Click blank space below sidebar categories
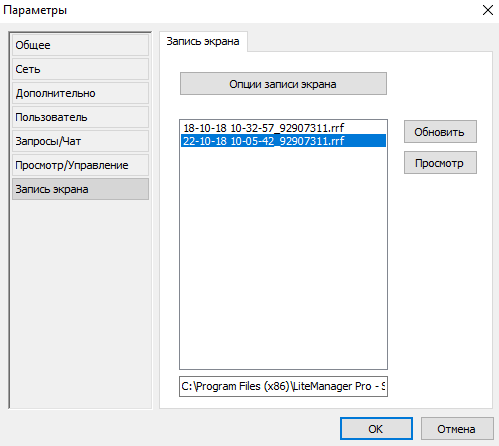 point(80,303)
